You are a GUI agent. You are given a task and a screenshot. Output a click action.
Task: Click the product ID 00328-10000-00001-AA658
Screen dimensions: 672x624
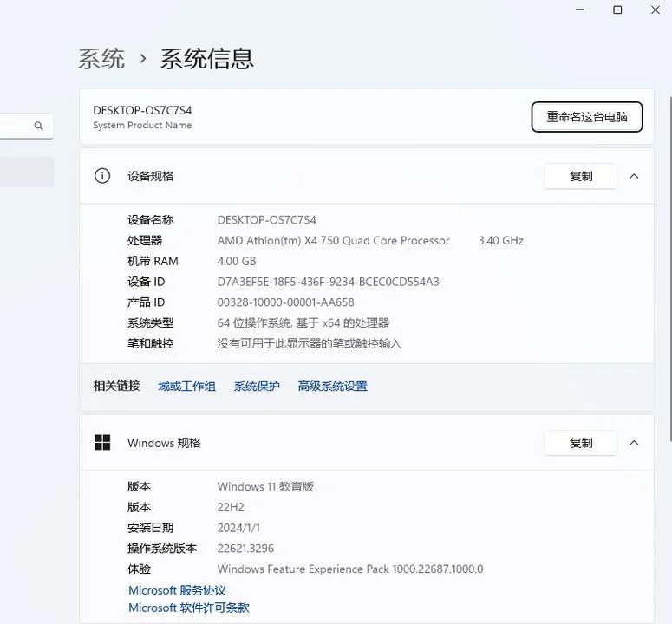point(286,302)
